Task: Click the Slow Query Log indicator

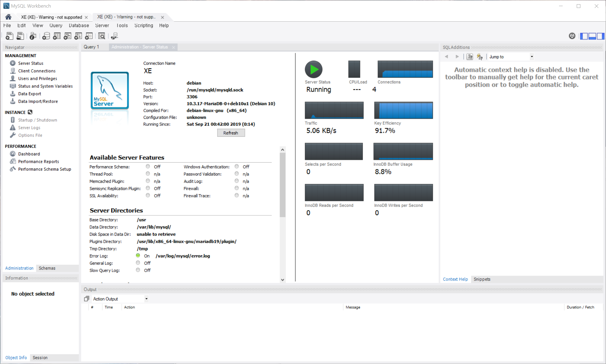Action: tap(138, 270)
